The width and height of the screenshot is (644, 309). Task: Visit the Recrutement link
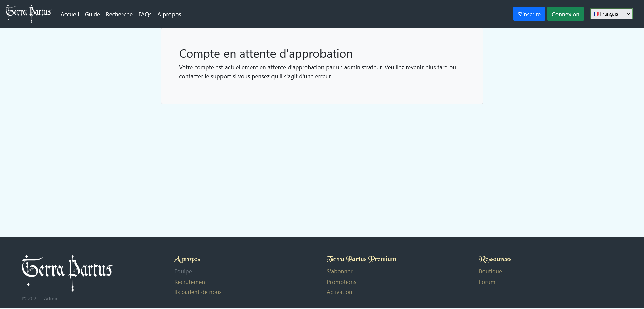coord(191,282)
